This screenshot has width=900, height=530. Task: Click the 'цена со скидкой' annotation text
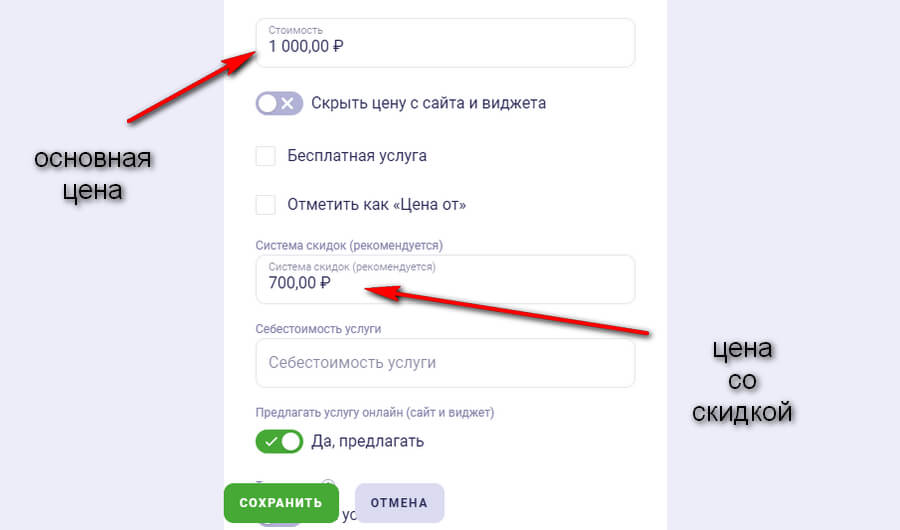[x=743, y=380]
